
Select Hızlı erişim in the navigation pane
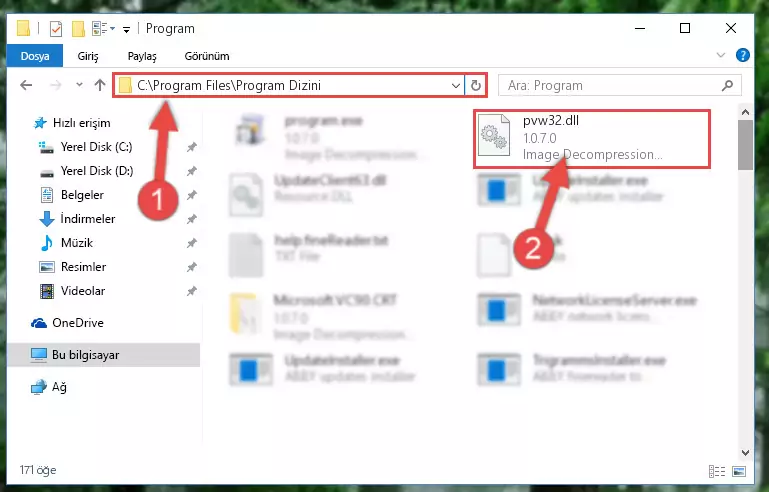coord(81,123)
